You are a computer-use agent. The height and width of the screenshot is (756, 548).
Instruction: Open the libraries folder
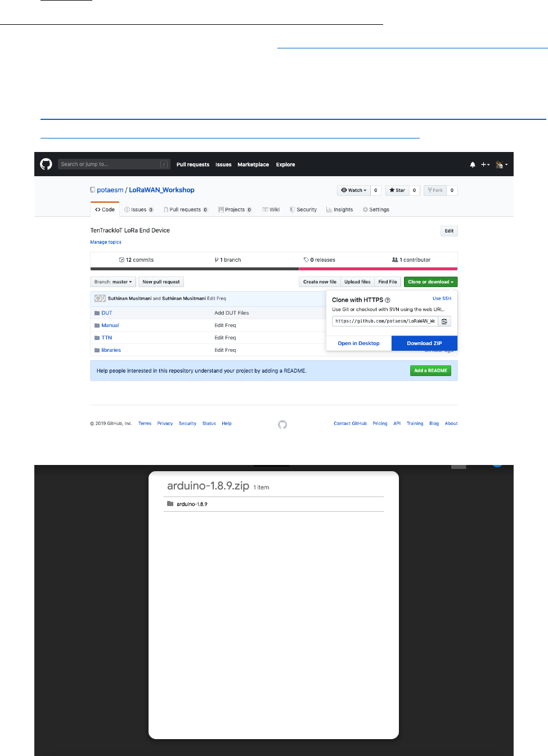tap(111, 350)
